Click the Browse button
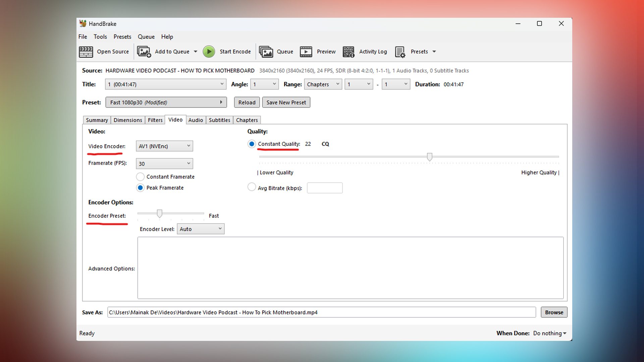The image size is (644, 362). click(554, 312)
